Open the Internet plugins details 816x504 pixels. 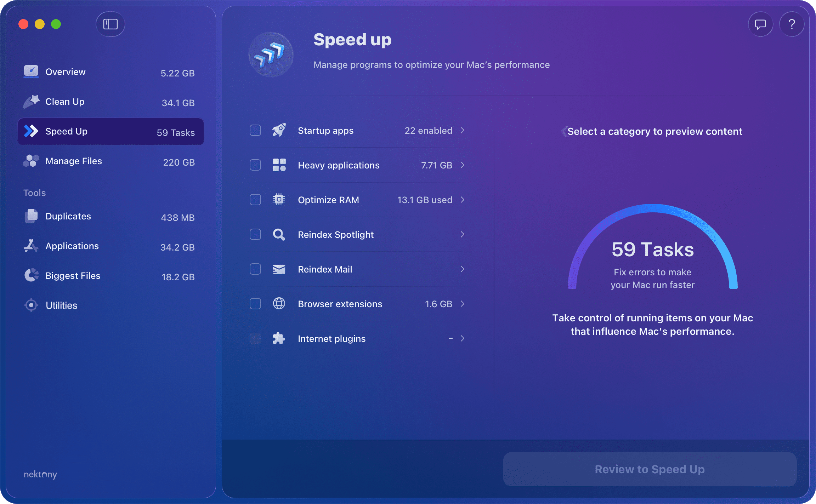pyautogui.click(x=463, y=338)
